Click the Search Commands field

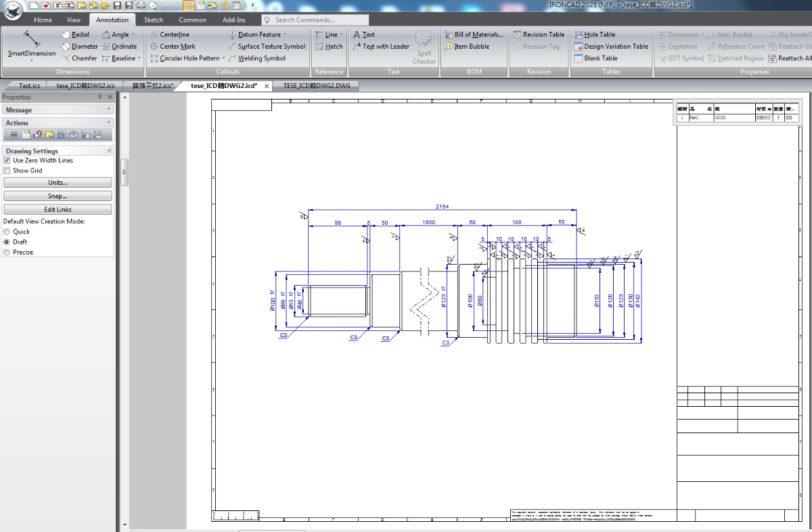click(315, 20)
